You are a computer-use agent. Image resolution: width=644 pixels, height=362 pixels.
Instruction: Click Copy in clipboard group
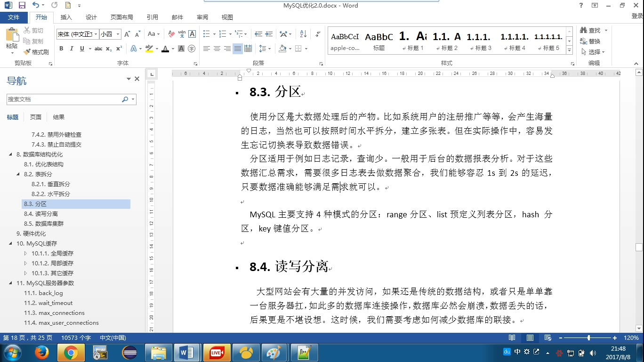point(33,41)
